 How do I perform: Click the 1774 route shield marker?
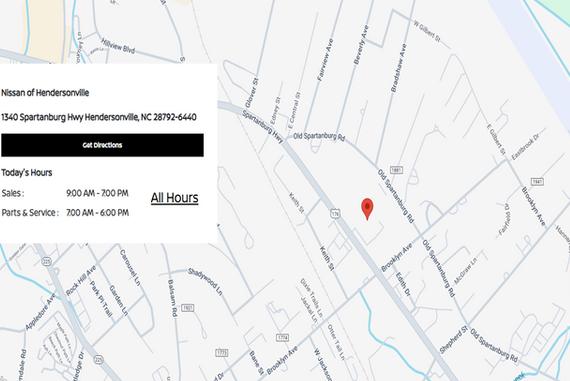pos(282,337)
